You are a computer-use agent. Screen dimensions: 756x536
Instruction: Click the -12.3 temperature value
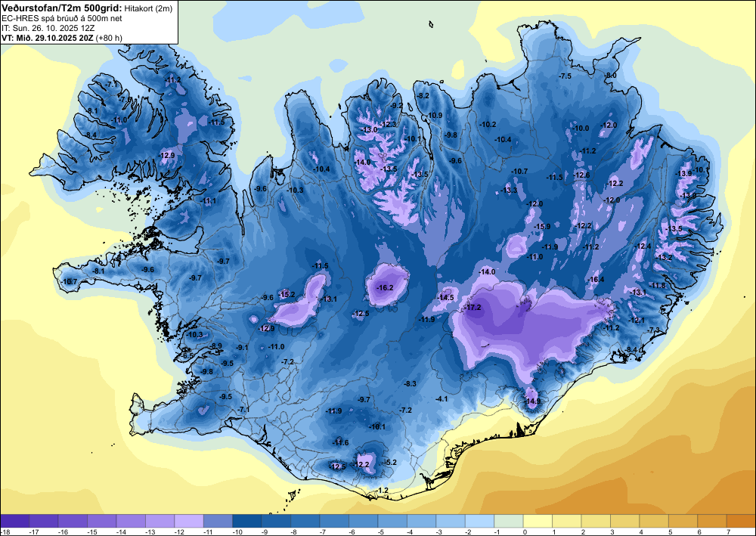tap(388, 124)
